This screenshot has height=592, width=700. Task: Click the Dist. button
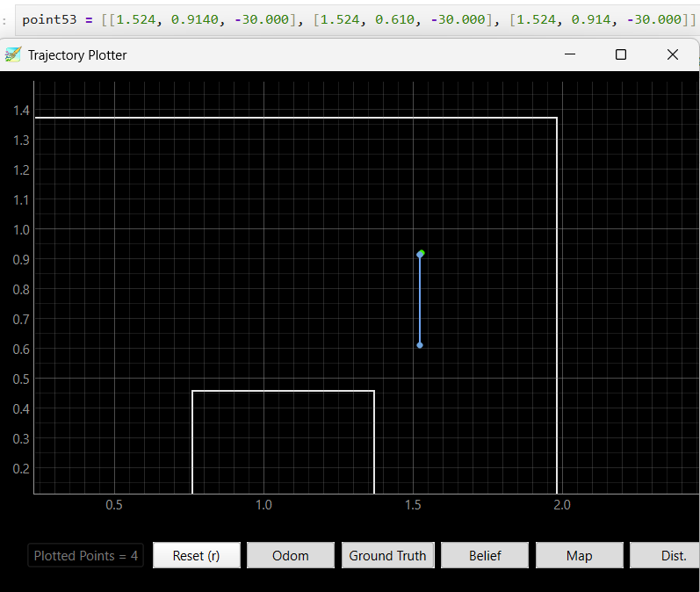coord(665,555)
